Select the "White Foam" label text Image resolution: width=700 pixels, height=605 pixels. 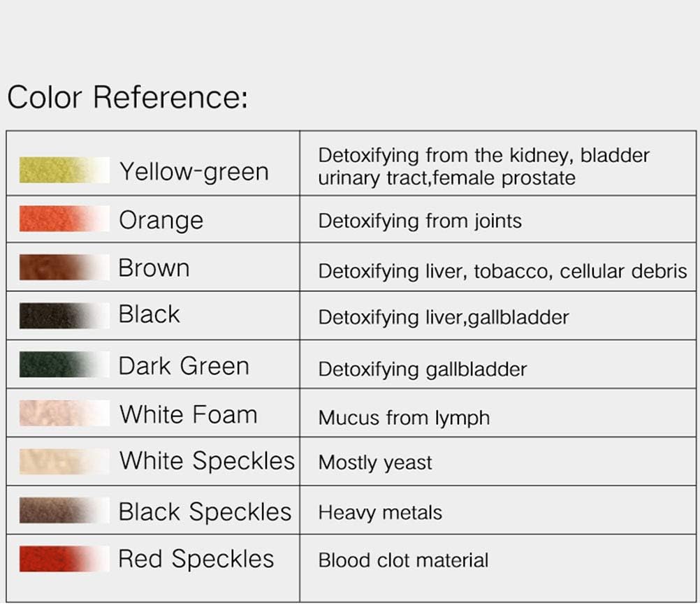188,414
